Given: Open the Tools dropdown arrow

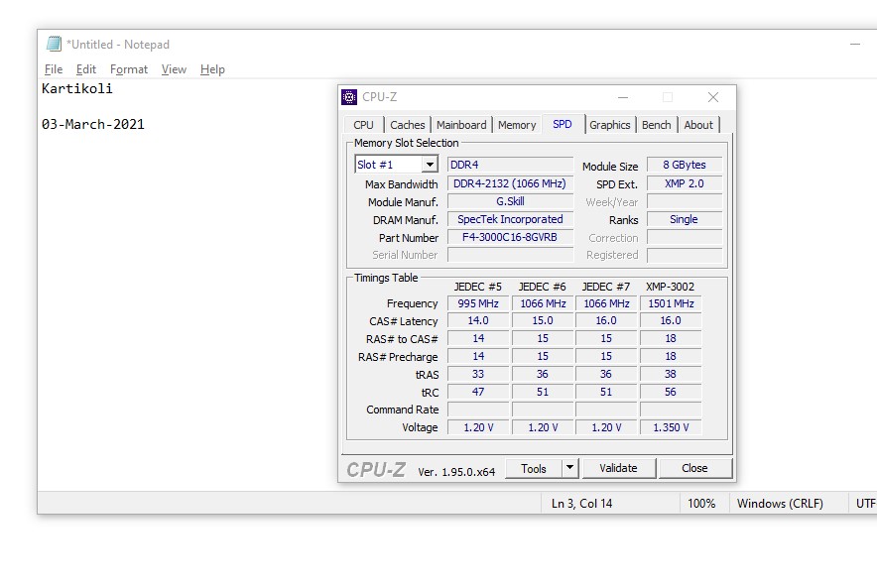Looking at the screenshot, I should click(569, 468).
